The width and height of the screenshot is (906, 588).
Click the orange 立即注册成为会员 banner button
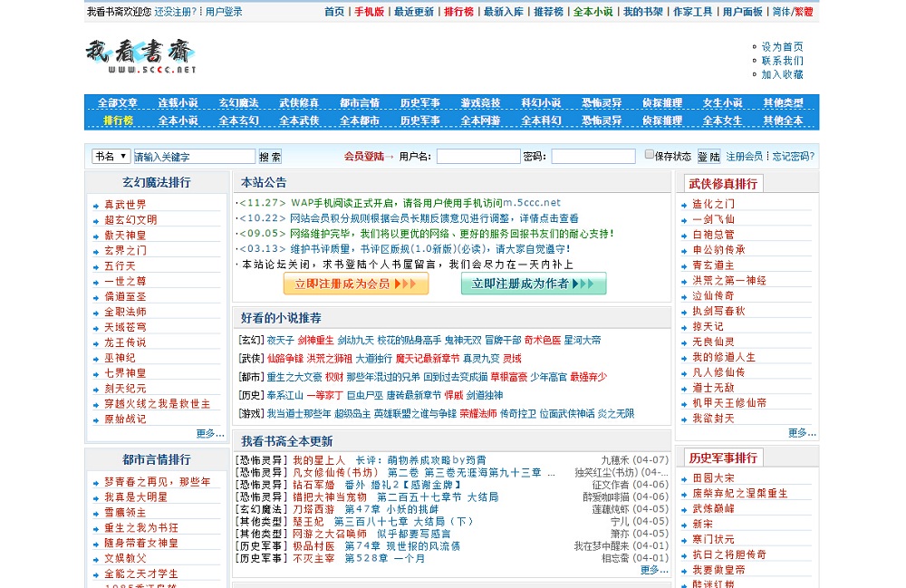(x=356, y=284)
